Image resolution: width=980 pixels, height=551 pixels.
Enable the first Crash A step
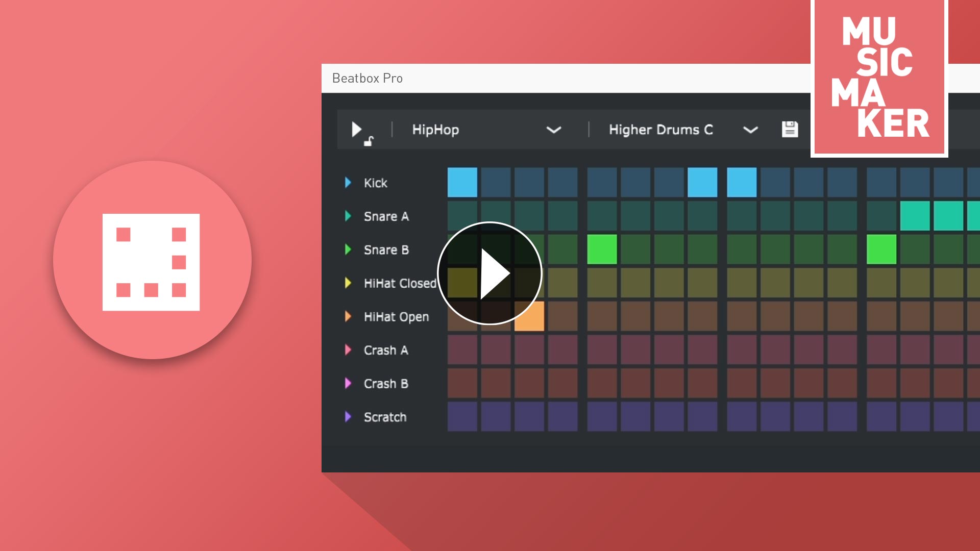point(462,349)
